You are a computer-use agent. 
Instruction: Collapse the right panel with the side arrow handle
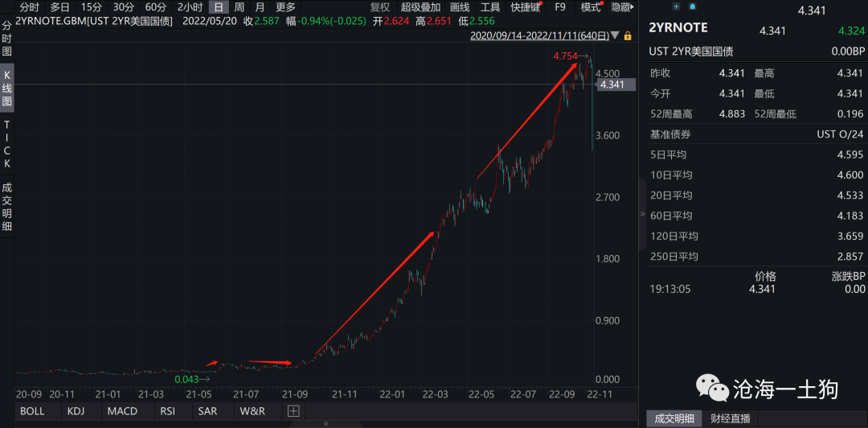point(641,214)
